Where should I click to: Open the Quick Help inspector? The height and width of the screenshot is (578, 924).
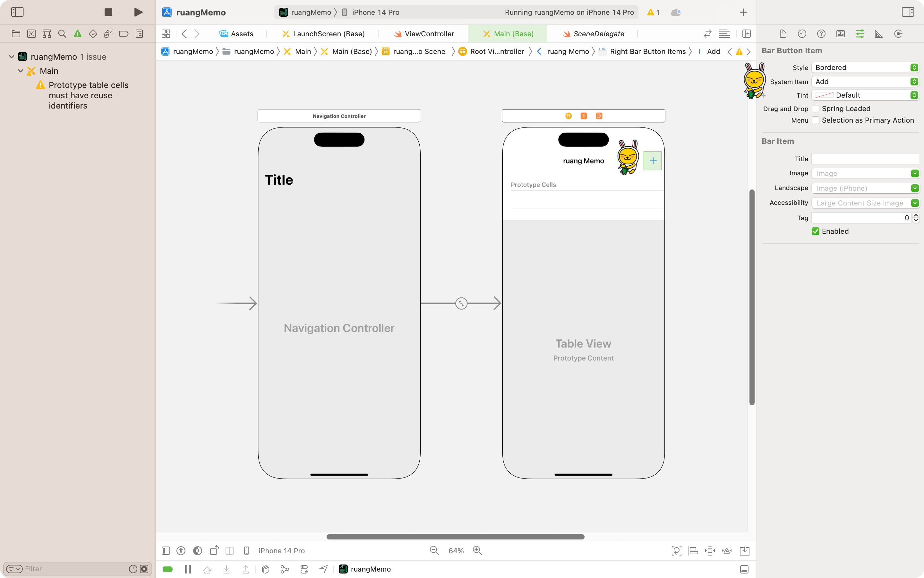821,34
